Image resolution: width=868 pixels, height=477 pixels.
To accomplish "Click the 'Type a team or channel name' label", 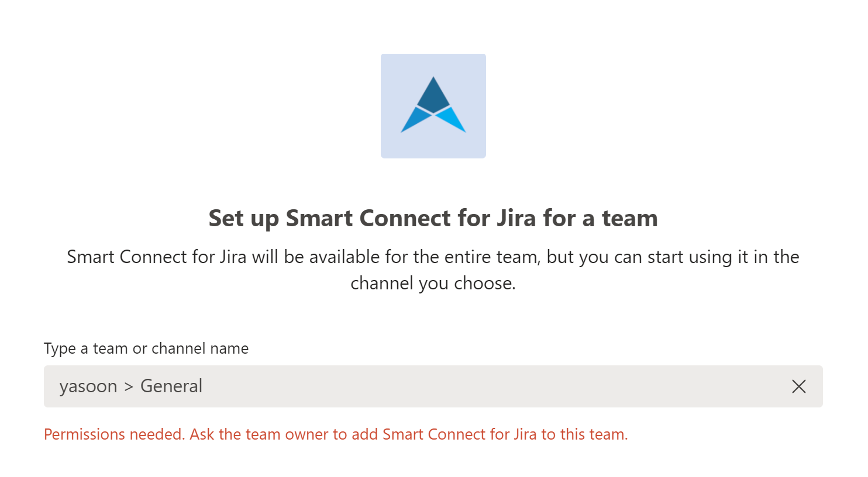I will (x=146, y=348).
